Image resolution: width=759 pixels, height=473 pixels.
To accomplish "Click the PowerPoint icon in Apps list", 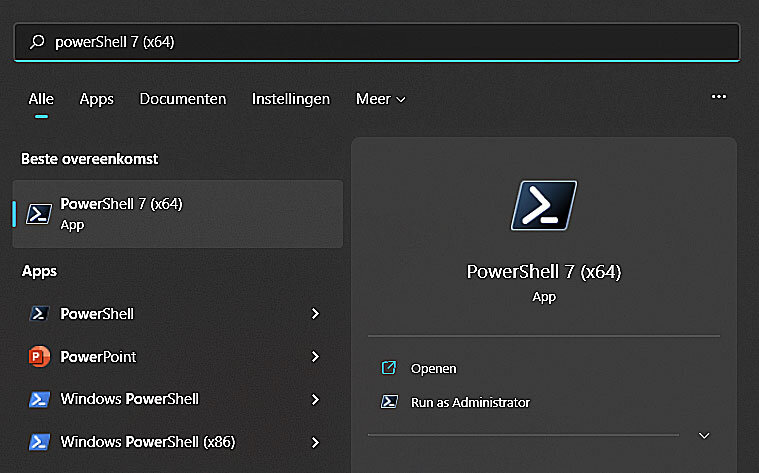I will [x=39, y=356].
